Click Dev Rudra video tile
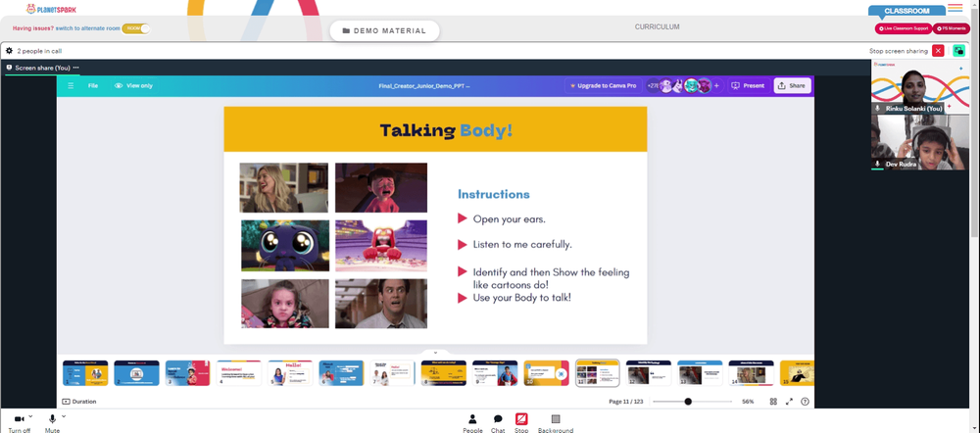Viewport: 980px width, 433px height. 920,142
